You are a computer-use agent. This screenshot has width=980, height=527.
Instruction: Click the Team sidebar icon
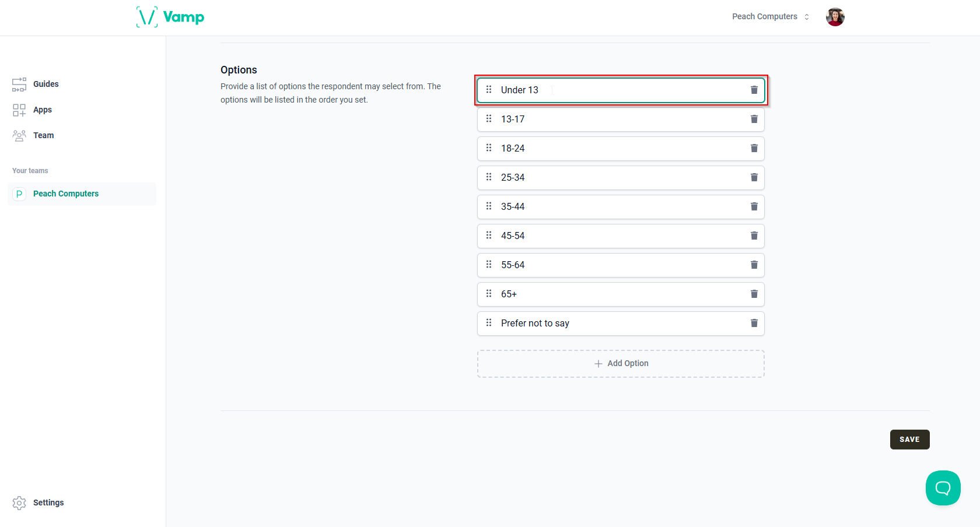point(19,135)
